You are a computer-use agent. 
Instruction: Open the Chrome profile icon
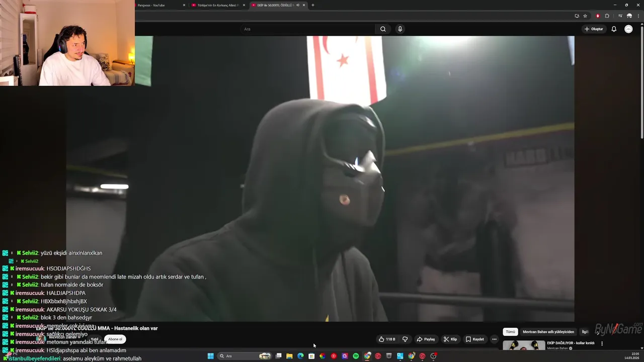(629, 16)
